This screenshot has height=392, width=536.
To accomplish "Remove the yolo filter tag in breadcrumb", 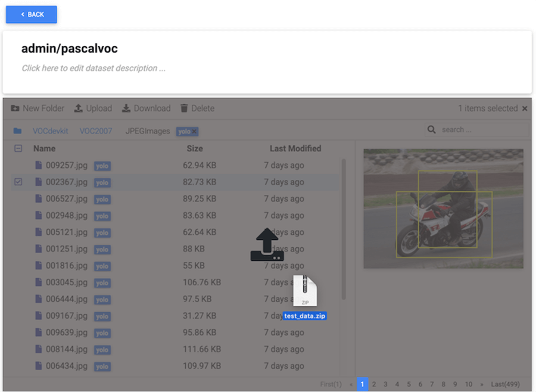I will (x=195, y=132).
